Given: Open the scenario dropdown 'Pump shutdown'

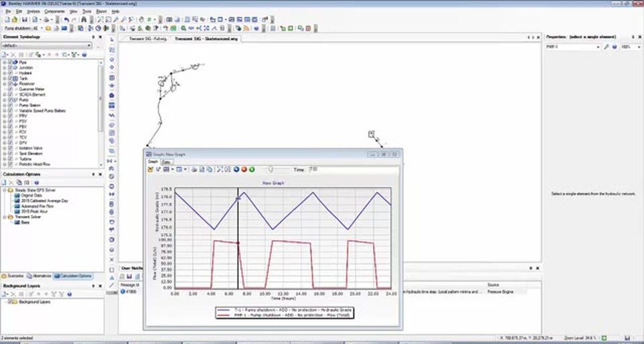Looking at the screenshot, I should tap(41, 28).
